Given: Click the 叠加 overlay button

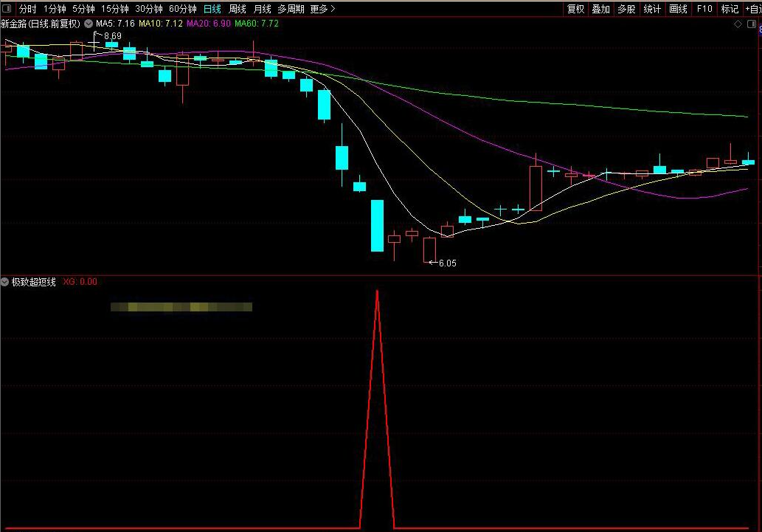Looking at the screenshot, I should [600, 9].
